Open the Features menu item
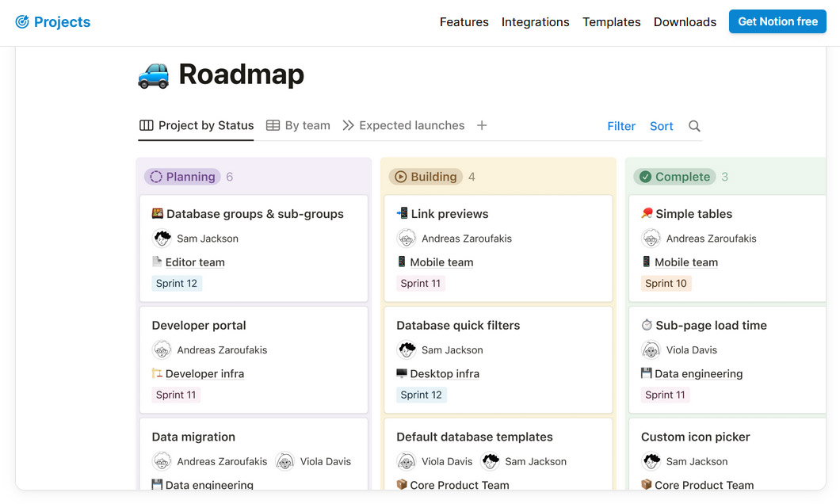Image resolution: width=840 pixels, height=504 pixels. tap(464, 22)
